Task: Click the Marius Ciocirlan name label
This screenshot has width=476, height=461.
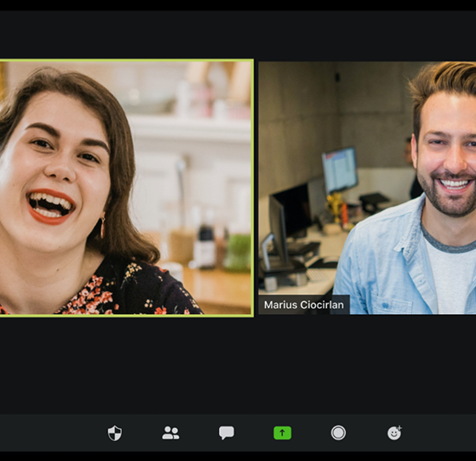Action: point(304,304)
